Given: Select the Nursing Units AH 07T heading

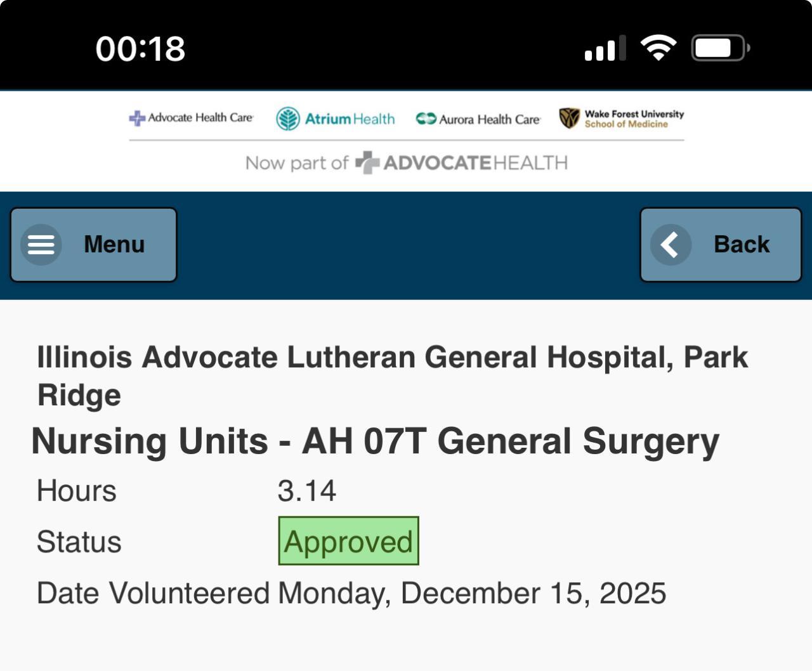Looking at the screenshot, I should tap(375, 441).
